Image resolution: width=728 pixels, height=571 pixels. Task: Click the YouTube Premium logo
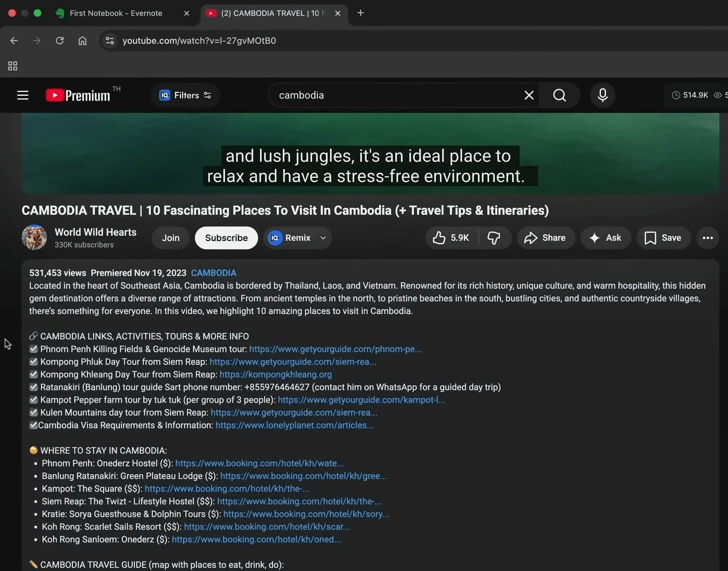tap(78, 95)
